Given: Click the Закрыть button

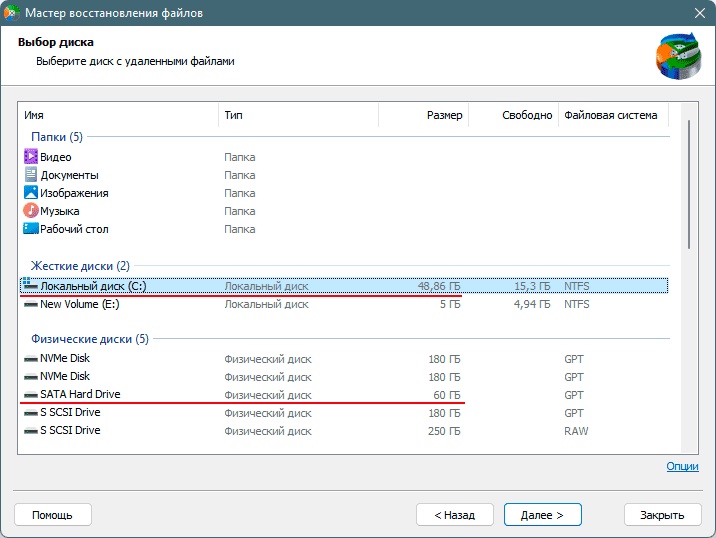Looking at the screenshot, I should pyautogui.click(x=663, y=515).
